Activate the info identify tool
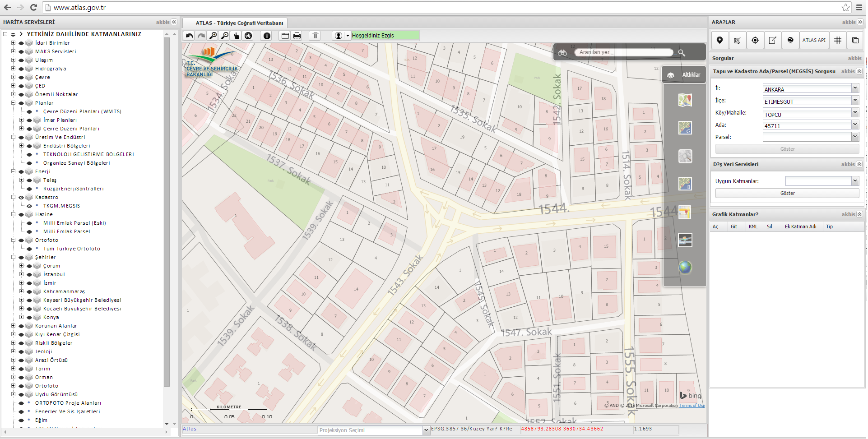The height and width of the screenshot is (439, 868). click(x=267, y=36)
